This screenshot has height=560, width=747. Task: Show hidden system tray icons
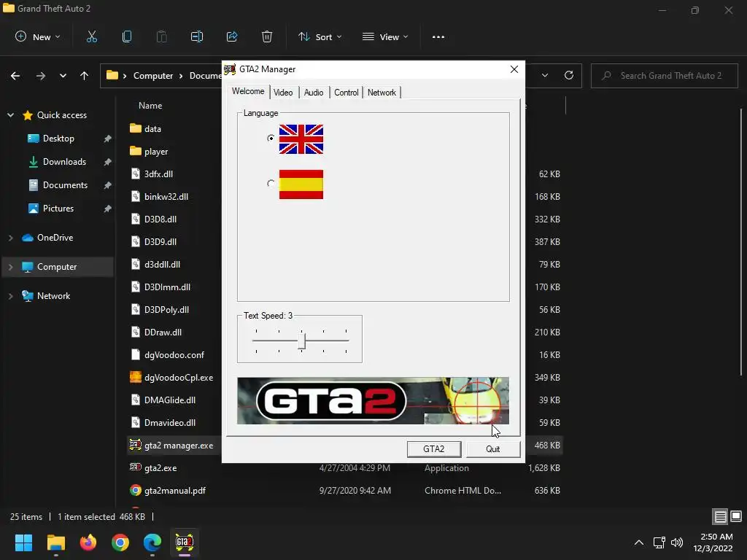tap(639, 542)
